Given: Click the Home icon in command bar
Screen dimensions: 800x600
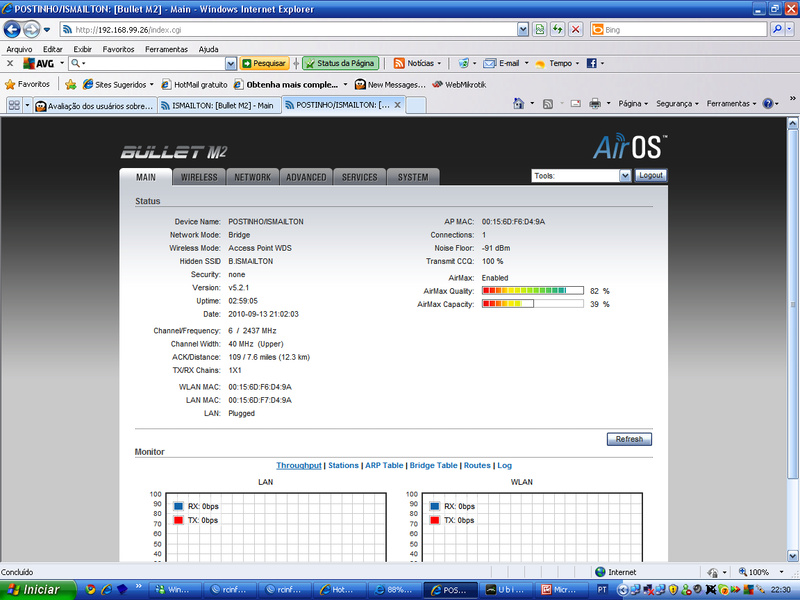Looking at the screenshot, I should tap(518, 104).
